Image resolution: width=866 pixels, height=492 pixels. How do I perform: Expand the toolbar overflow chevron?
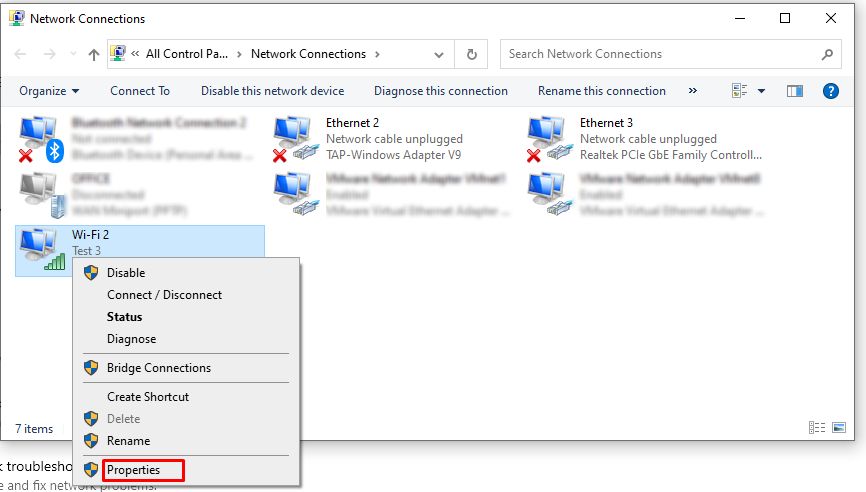[x=692, y=91]
